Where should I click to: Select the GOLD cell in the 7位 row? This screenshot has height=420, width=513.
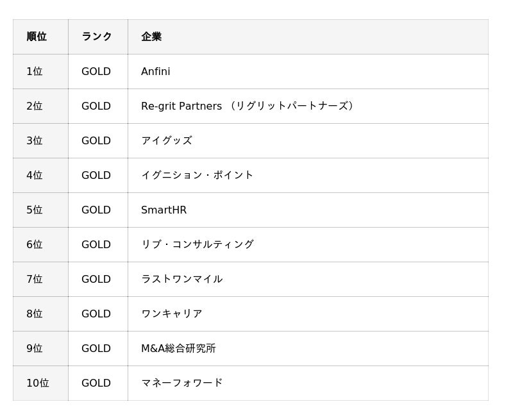click(96, 280)
